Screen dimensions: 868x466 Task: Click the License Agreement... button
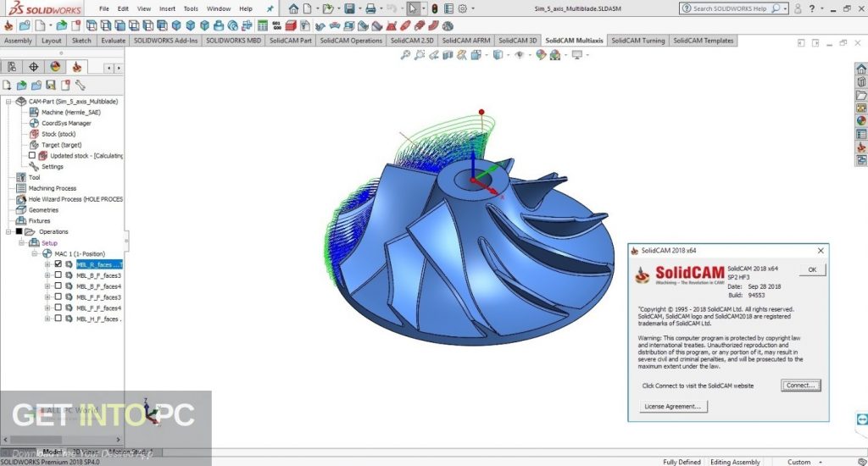coord(672,406)
